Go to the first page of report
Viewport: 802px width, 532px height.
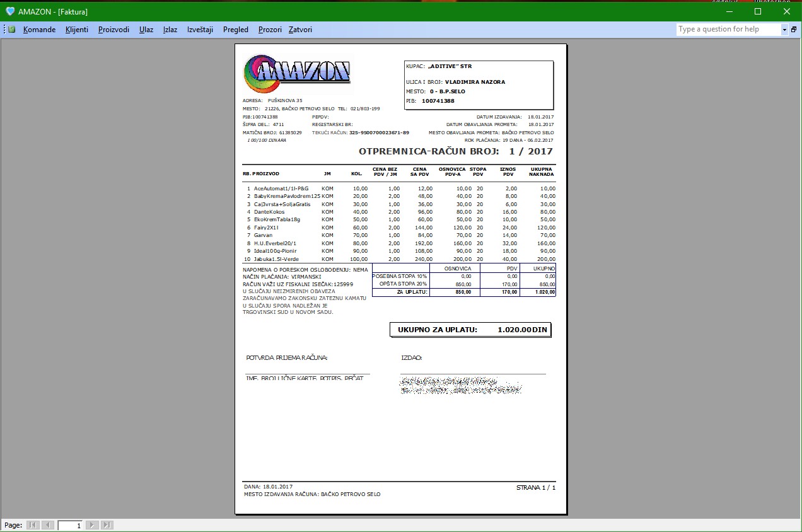tap(33, 525)
